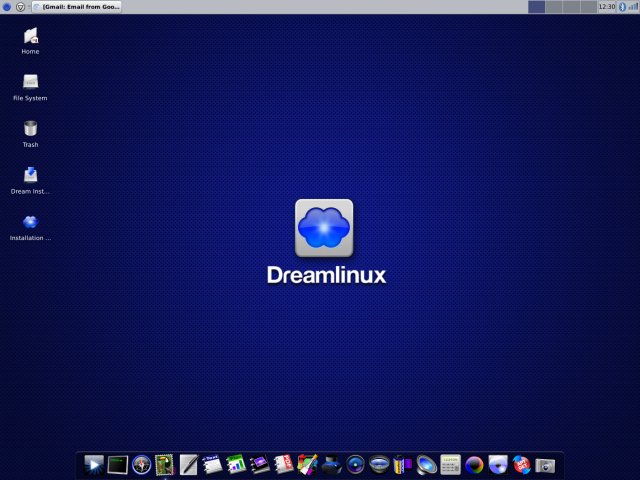Open the round blue camera lens dock icon

[x=355, y=465]
